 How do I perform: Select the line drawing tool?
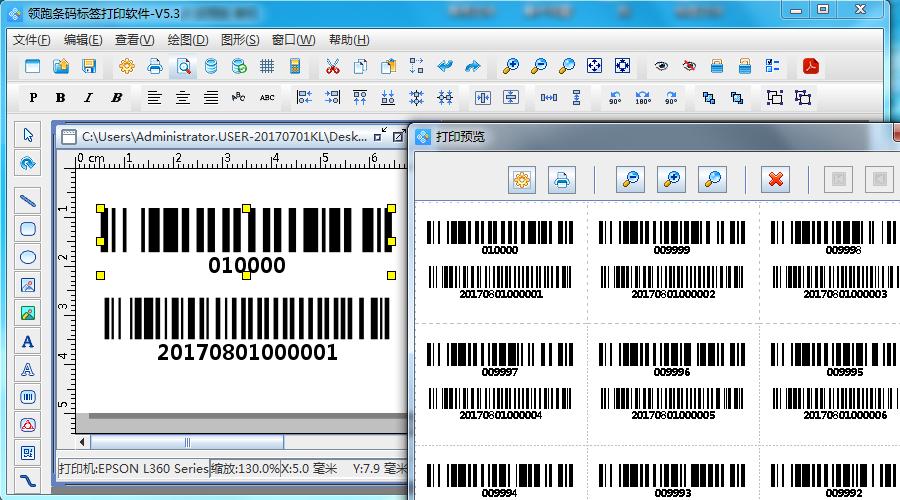[28, 200]
